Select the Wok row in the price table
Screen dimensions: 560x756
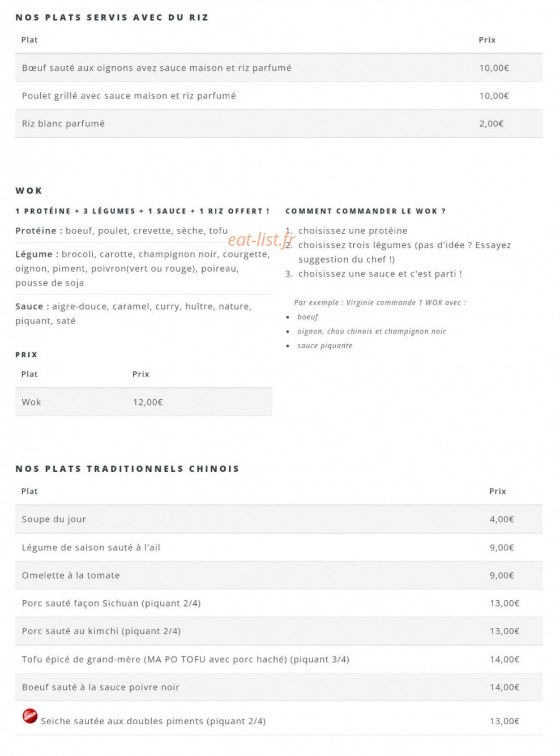[x=144, y=402]
